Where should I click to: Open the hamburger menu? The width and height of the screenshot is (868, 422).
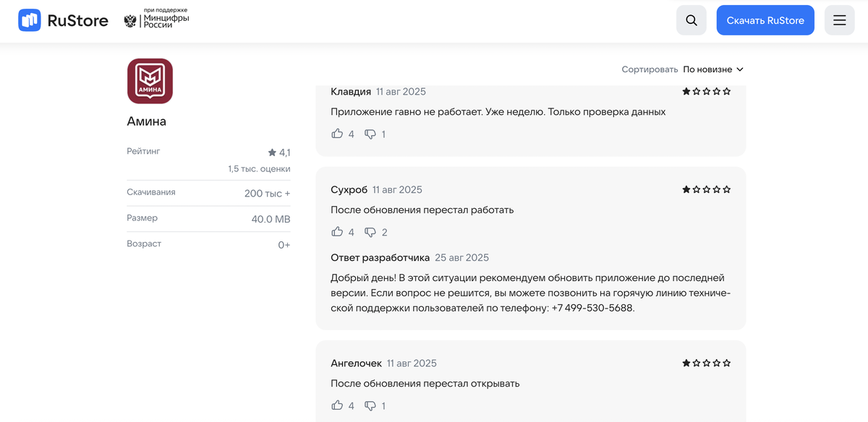(839, 20)
